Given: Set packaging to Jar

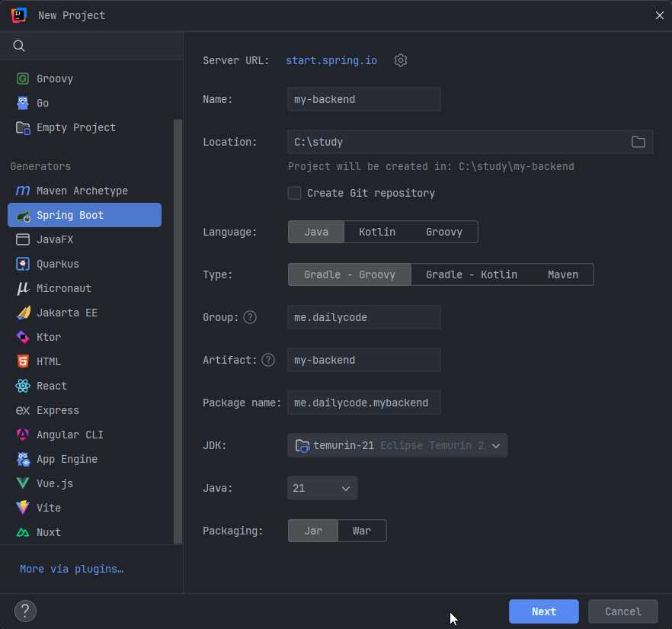Looking at the screenshot, I should pyautogui.click(x=313, y=531).
